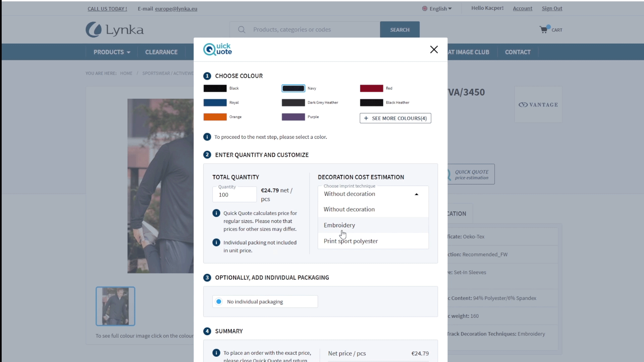Click info icon next to Quick Quote pricing note

[x=216, y=213]
